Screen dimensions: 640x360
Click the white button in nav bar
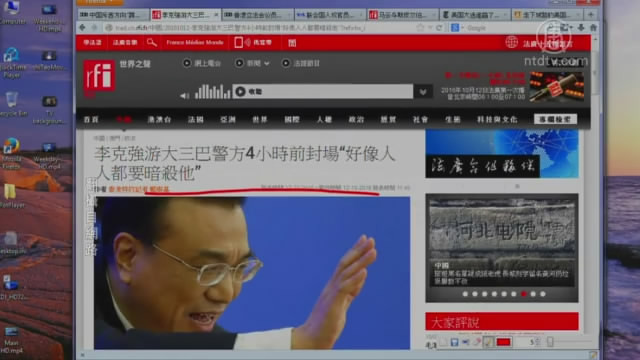[x=556, y=119]
